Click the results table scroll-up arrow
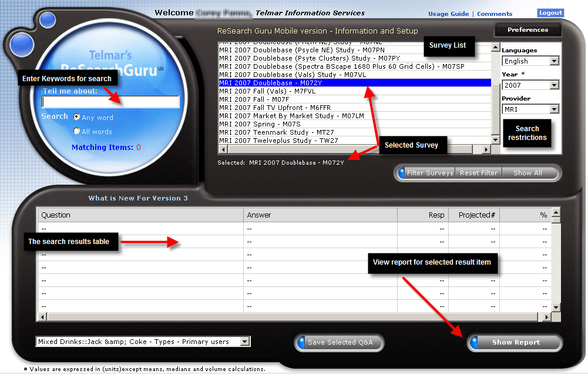588x374 pixels. pos(556,212)
